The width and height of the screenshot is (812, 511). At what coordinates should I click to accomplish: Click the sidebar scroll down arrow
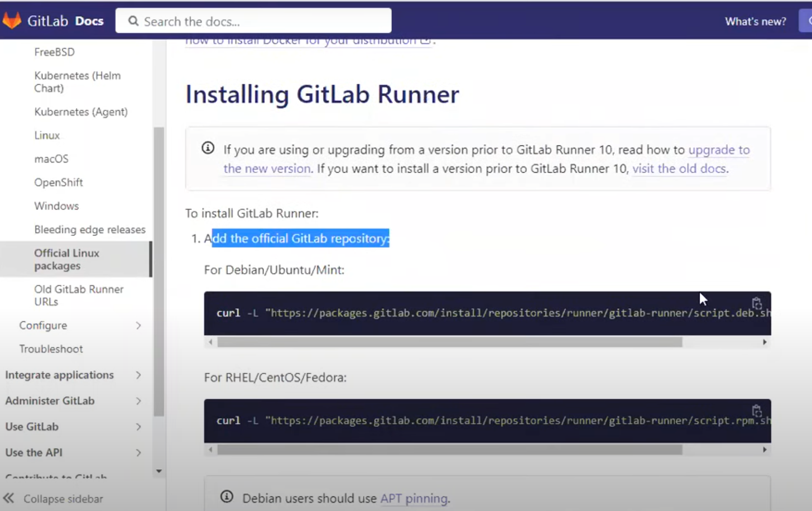point(159,471)
